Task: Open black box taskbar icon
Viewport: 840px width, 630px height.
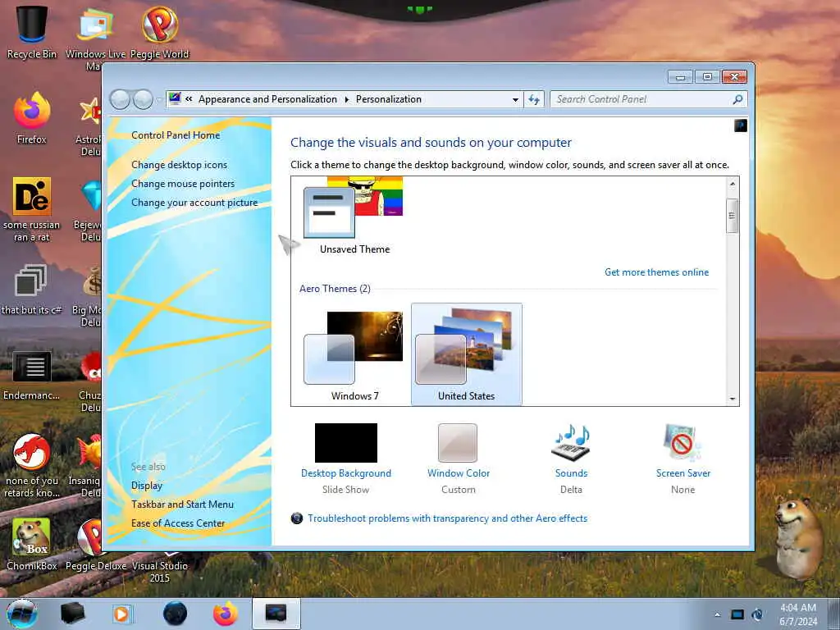Action: [72, 614]
